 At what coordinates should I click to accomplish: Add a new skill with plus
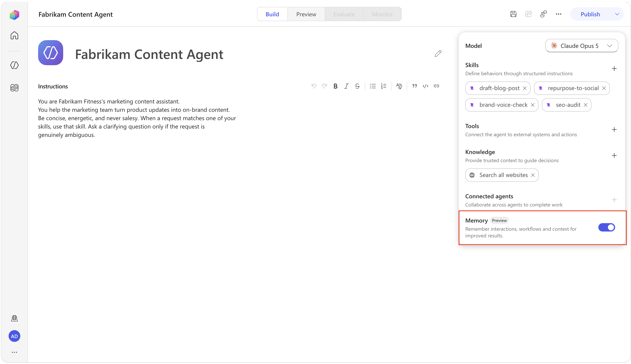click(x=614, y=69)
